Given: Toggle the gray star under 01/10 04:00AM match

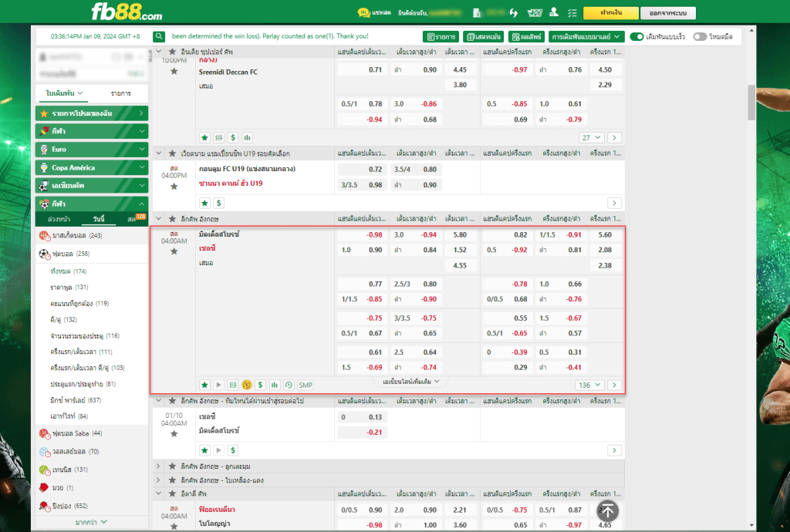Looking at the screenshot, I should pyautogui.click(x=174, y=433).
